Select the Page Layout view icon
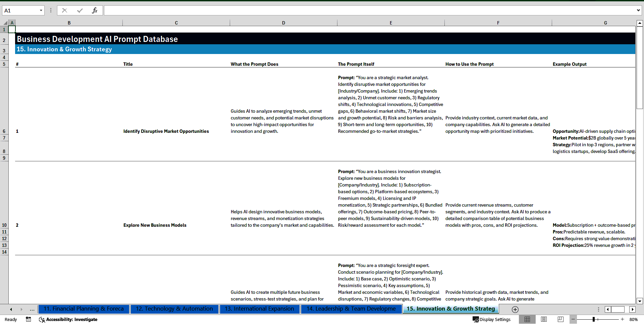 pyautogui.click(x=544, y=319)
